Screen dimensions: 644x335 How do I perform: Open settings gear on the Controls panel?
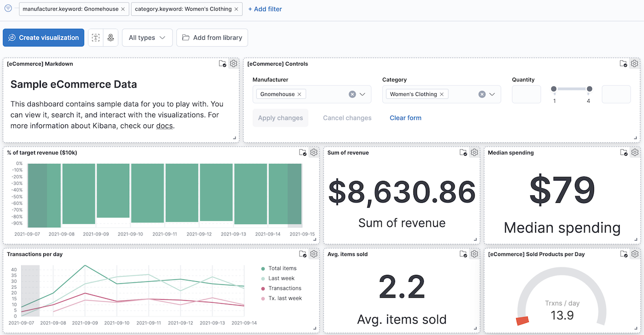tap(634, 64)
